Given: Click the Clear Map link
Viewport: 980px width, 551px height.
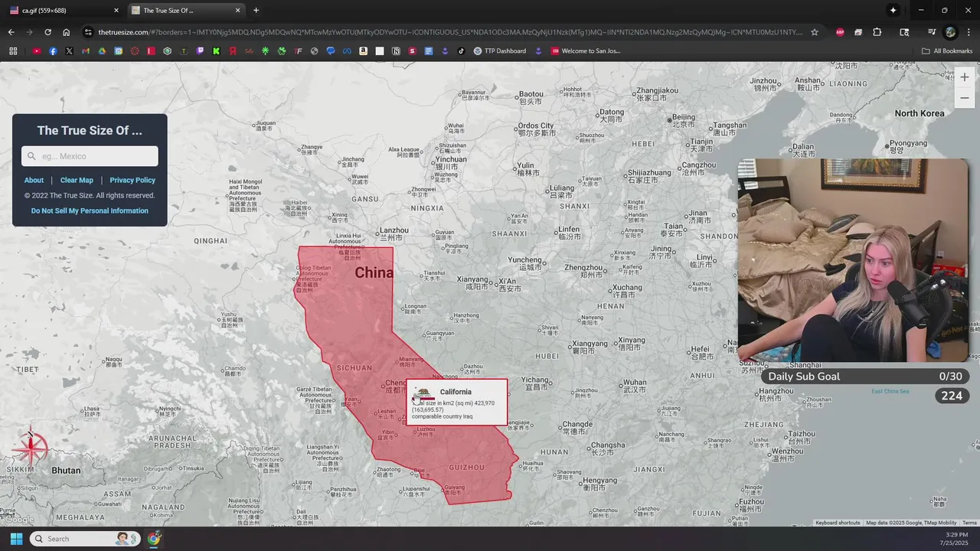Looking at the screenshot, I should (77, 180).
